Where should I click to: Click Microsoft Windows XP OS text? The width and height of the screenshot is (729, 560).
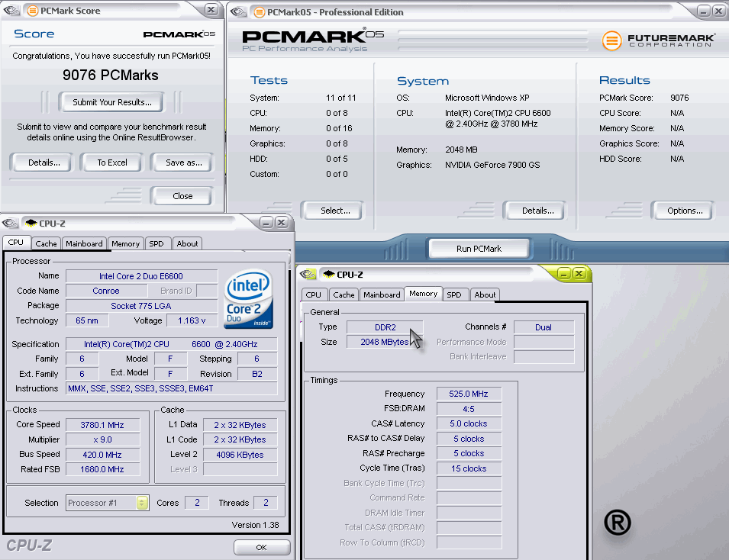point(487,98)
